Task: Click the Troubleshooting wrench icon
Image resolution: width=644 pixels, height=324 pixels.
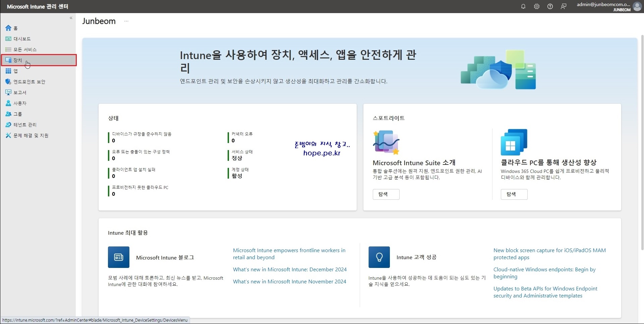Action: 8,135
